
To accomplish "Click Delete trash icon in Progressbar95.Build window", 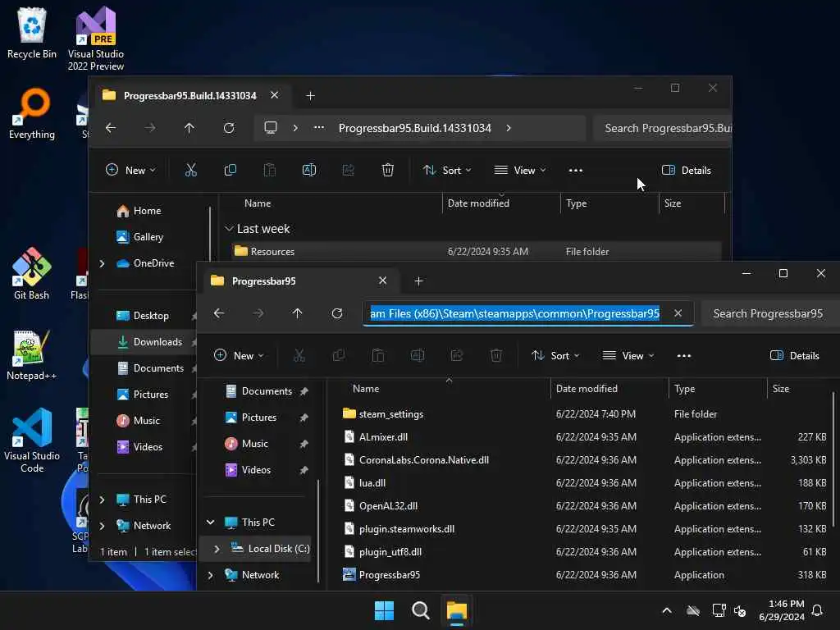I will tap(388, 171).
